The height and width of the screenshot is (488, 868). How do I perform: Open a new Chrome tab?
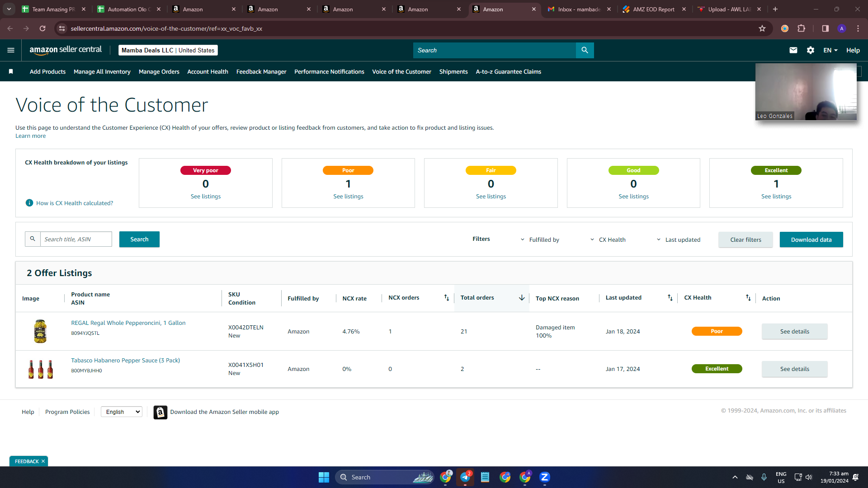[775, 9]
